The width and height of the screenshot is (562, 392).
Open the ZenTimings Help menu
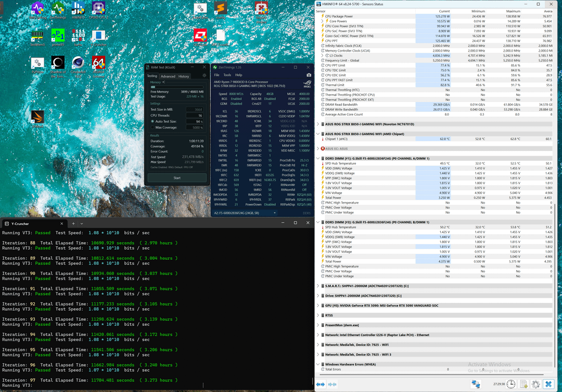[x=239, y=75]
